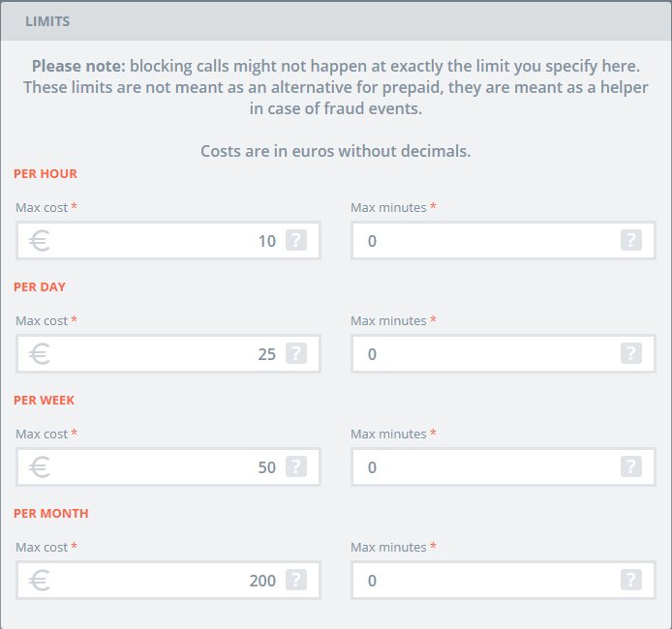Click the euro icon in per hour cost
This screenshot has width=672, height=629.
coord(40,241)
